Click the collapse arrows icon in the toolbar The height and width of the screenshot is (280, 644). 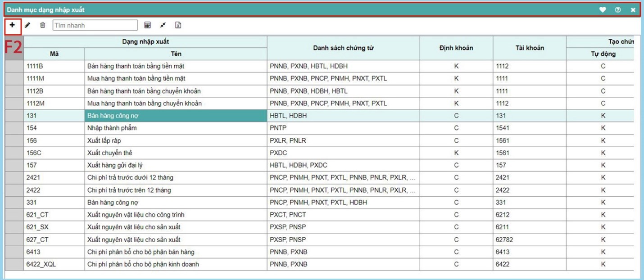click(163, 25)
